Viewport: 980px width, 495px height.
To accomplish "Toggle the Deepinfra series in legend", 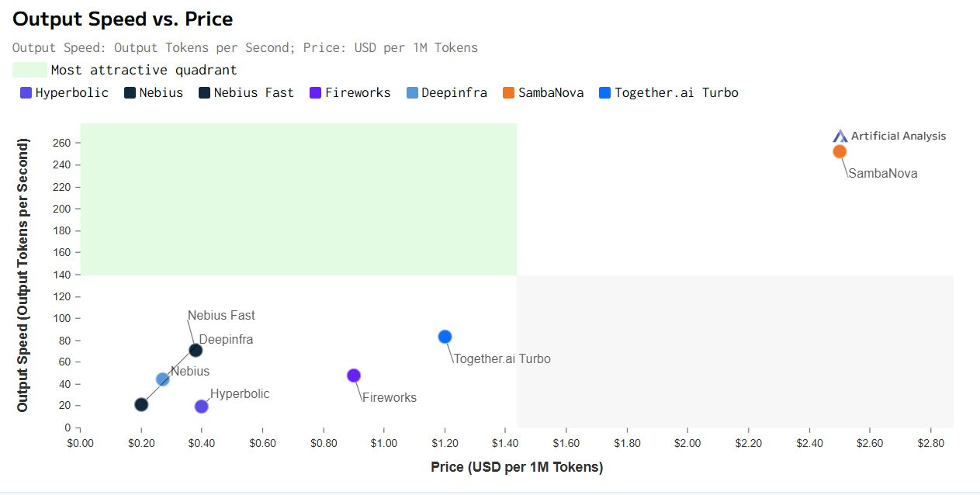I will click(454, 93).
